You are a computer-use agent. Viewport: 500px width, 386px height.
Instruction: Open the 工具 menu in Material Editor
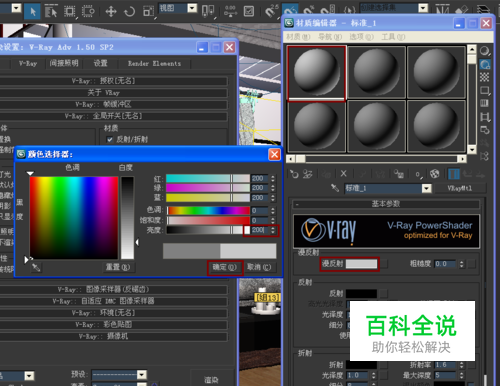coord(393,37)
